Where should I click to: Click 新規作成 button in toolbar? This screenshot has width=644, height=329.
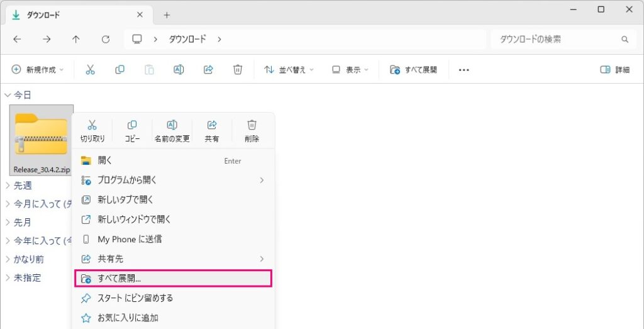tap(38, 70)
